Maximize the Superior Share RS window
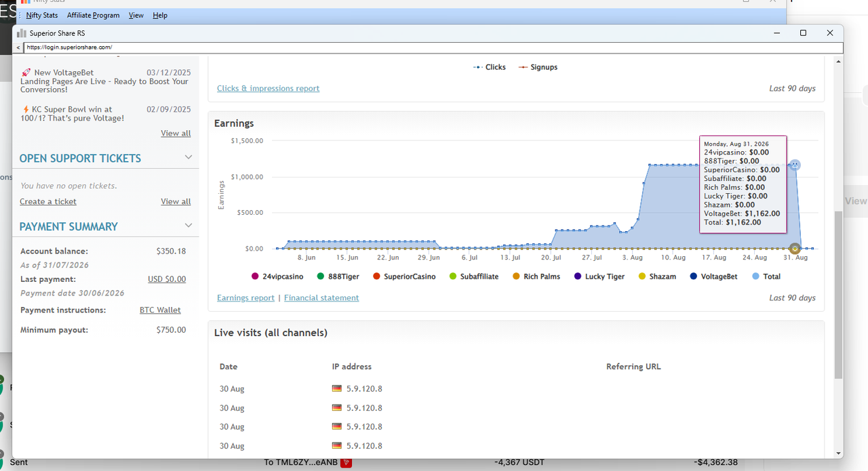The image size is (868, 471). click(x=803, y=33)
